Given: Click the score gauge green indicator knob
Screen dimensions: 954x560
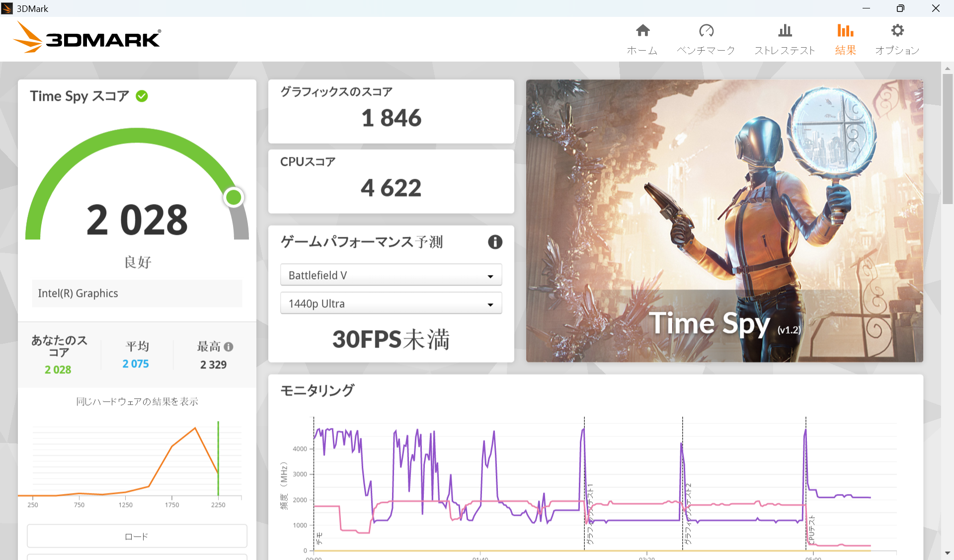Looking at the screenshot, I should point(234,197).
